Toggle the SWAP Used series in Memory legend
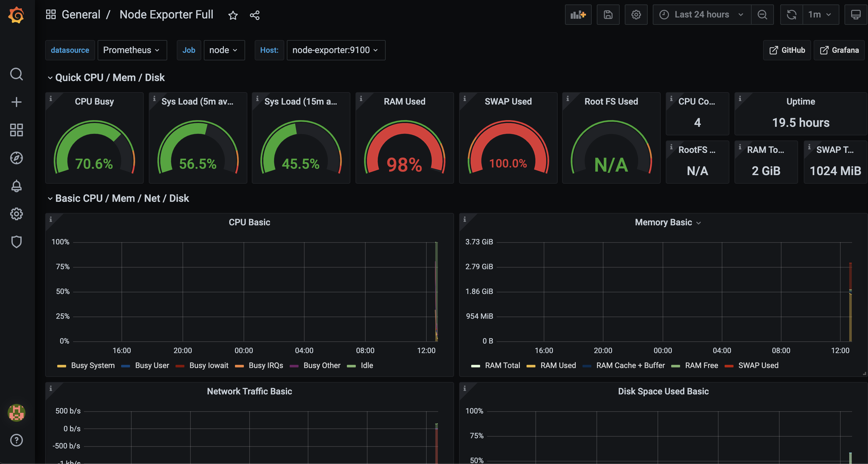The height and width of the screenshot is (464, 868). 758,365
